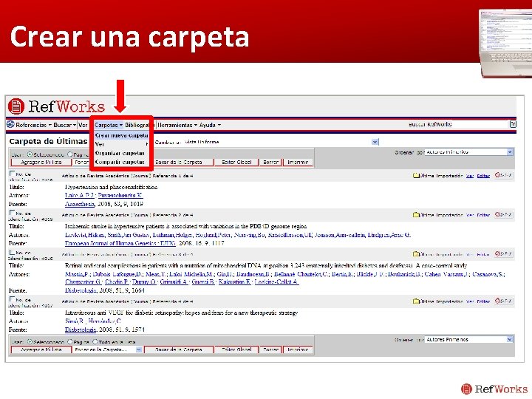The image size is (532, 399).
Task: Open author link Massin, P.
Action: (78, 274)
